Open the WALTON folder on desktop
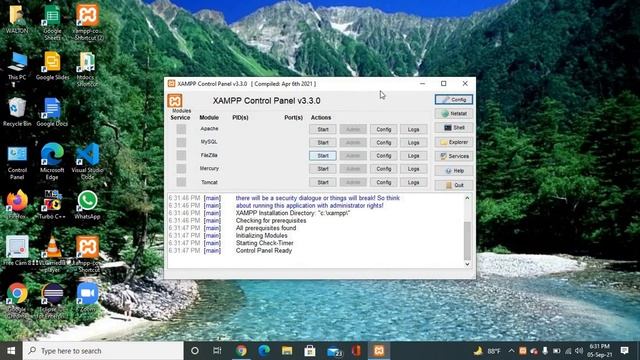The width and height of the screenshot is (640, 360). [17, 19]
